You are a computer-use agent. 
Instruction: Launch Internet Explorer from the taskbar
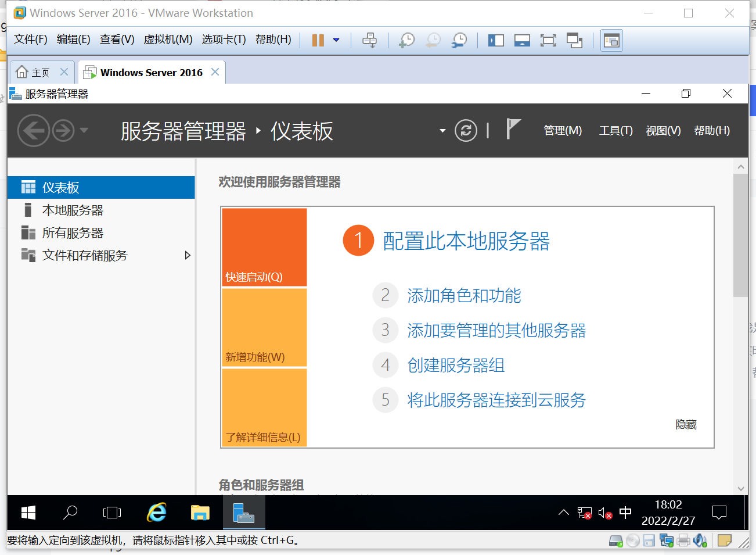[x=156, y=513]
